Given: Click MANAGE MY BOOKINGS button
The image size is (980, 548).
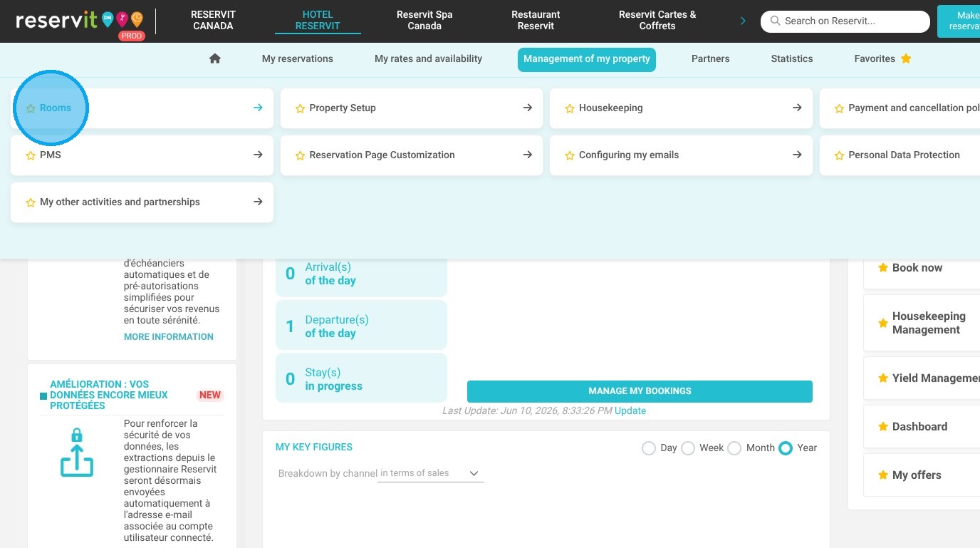Looking at the screenshot, I should [640, 391].
